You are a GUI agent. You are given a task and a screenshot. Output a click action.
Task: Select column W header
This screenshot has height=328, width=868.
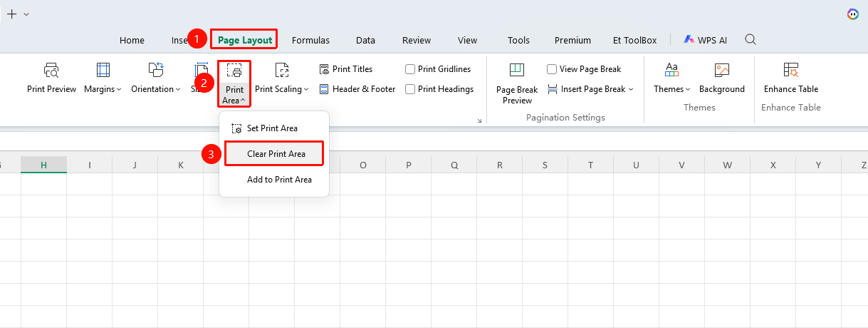[727, 165]
